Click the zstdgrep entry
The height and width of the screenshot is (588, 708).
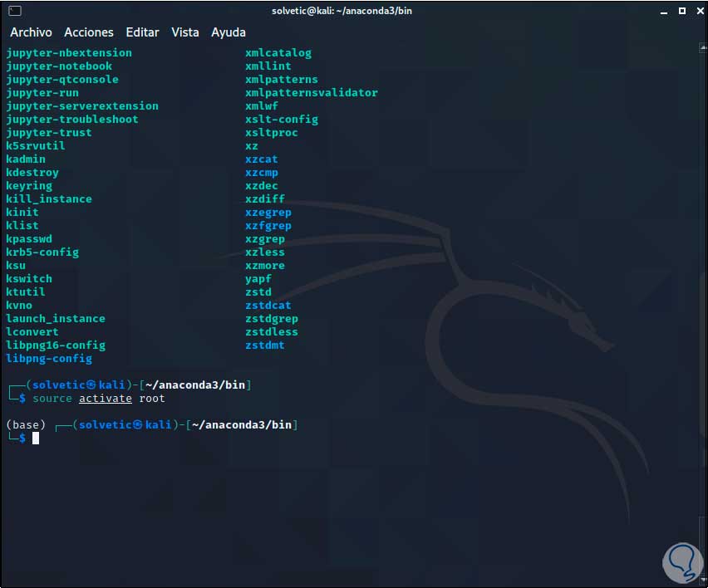272,319
